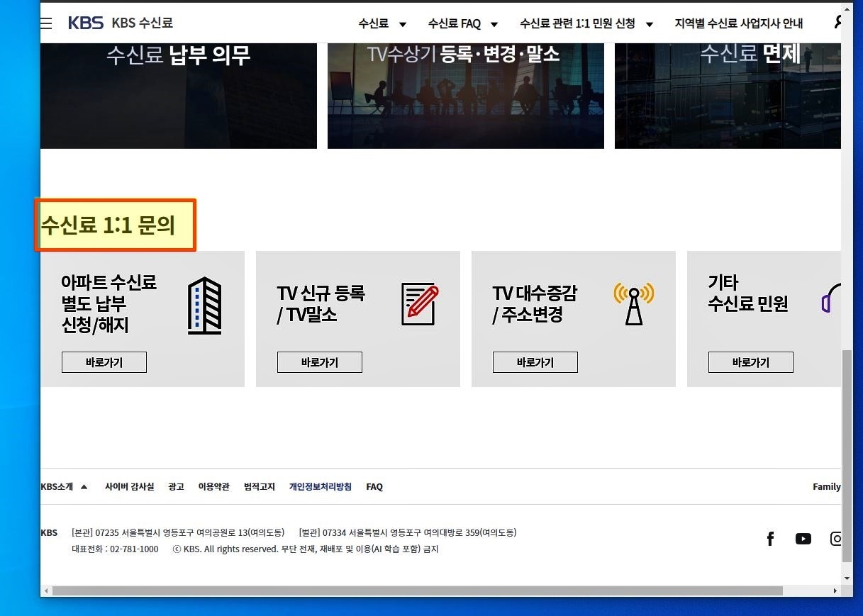
Task: Click horizontal scrollbar right arrow
Action: pyautogui.click(x=837, y=590)
